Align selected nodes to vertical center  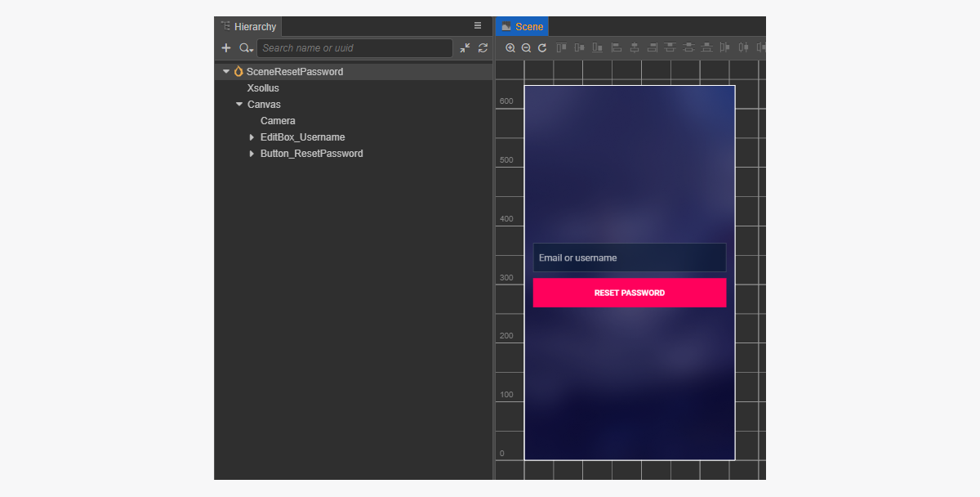[x=580, y=48]
